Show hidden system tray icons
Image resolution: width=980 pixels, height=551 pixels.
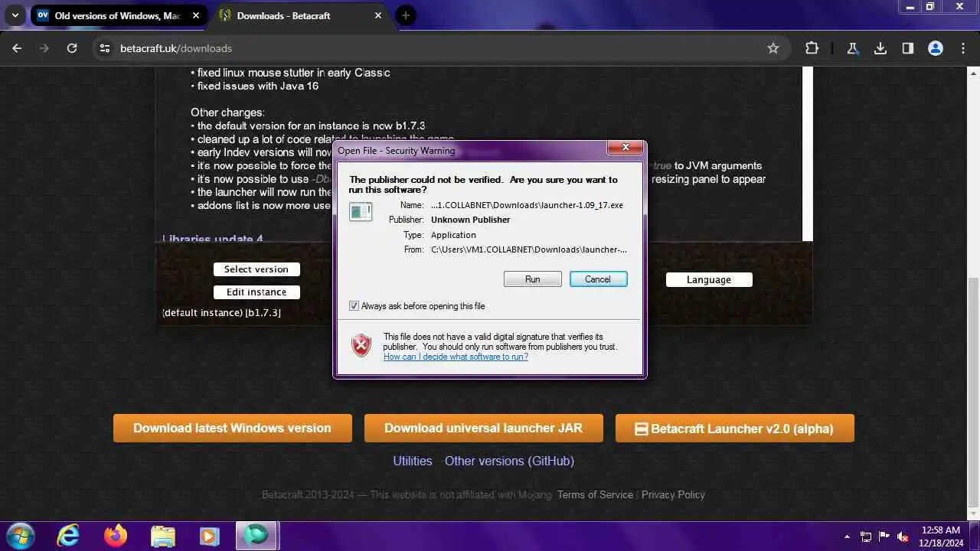pyautogui.click(x=847, y=536)
